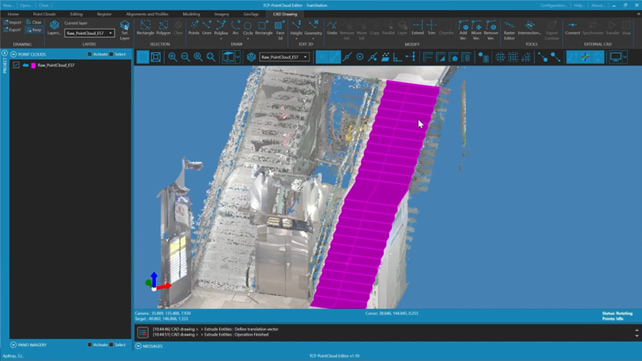Expand the Pano Imagery panel

coord(14,345)
